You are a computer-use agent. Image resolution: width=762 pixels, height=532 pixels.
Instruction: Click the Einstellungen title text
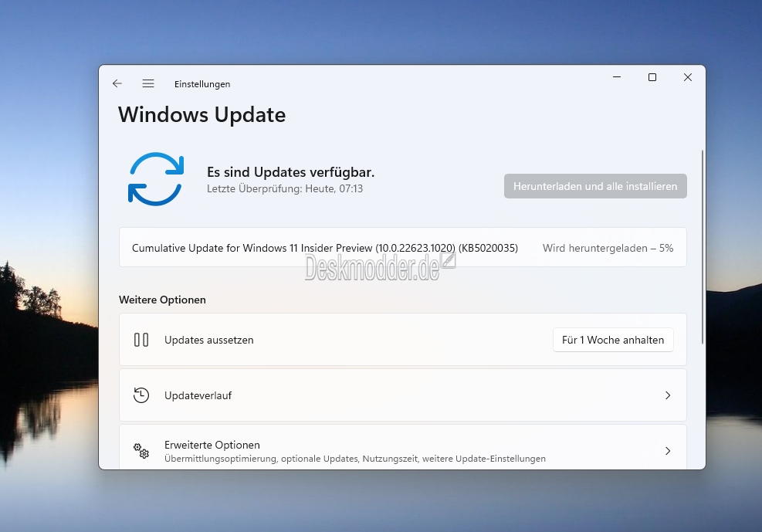(202, 84)
